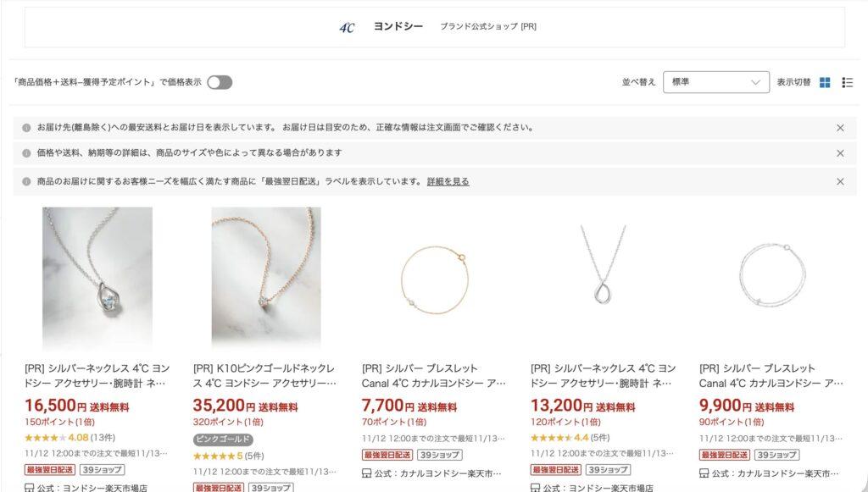Click shop icon under 7,700円 bracelet
The image size is (868, 492).
[x=366, y=473]
